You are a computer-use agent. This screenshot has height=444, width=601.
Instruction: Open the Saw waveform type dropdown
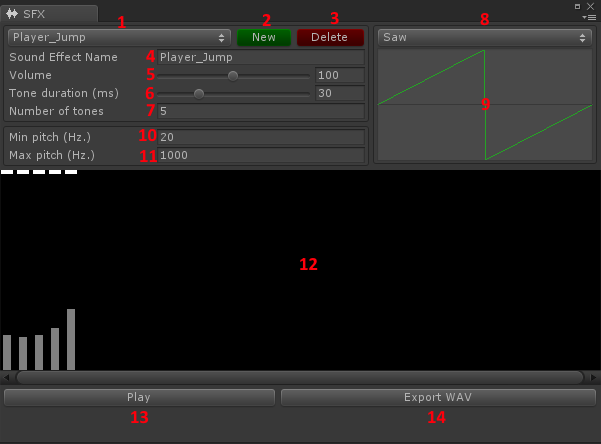(x=485, y=38)
